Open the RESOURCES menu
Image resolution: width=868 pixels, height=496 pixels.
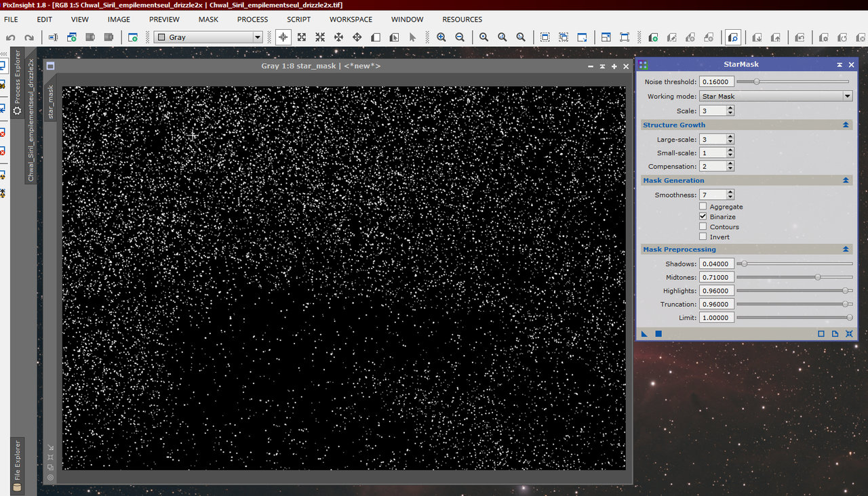pos(462,20)
